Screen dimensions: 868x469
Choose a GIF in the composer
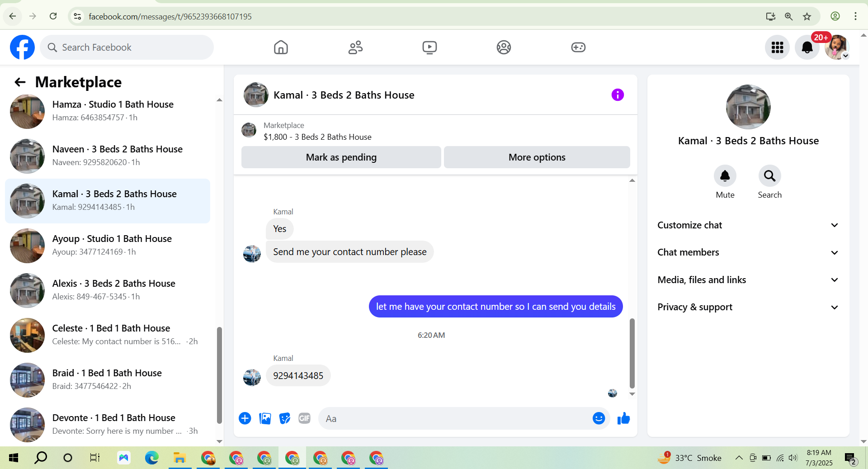[x=305, y=418]
